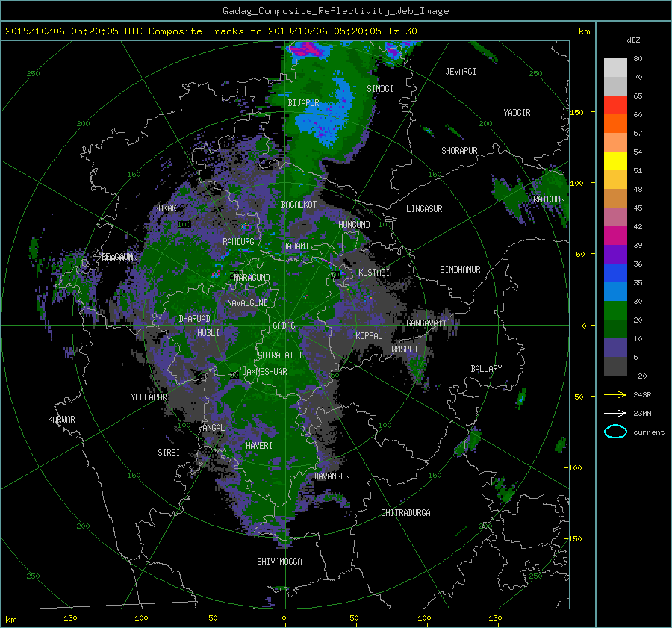This screenshot has width=672, height=628.
Task: Click the BALLARY city label
Action: pyautogui.click(x=486, y=369)
